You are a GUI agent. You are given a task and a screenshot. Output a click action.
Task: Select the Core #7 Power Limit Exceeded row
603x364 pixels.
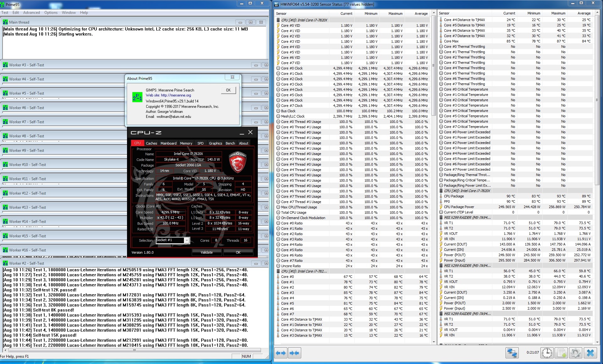515,169
